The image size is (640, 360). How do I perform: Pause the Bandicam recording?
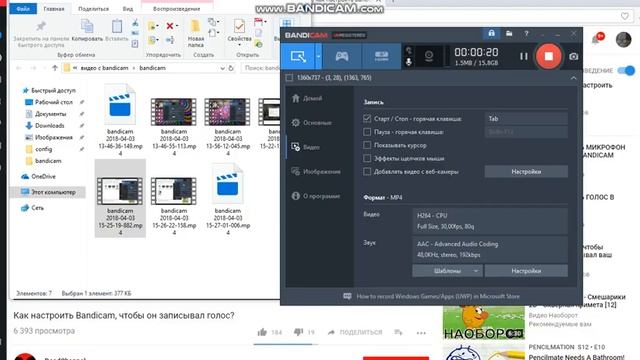pyautogui.click(x=524, y=56)
